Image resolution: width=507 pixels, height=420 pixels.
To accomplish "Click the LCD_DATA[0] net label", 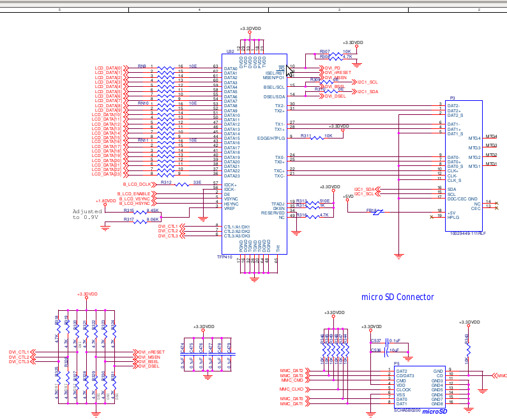I will [x=109, y=68].
